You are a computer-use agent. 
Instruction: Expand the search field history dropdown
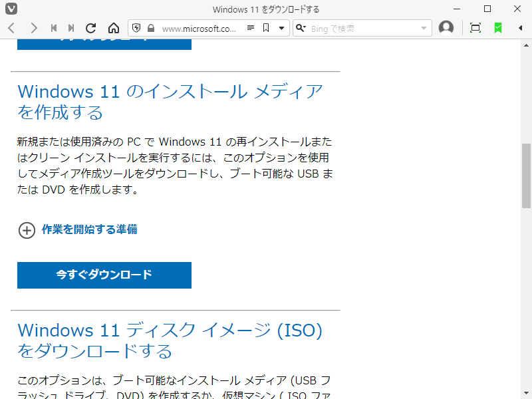point(424,28)
